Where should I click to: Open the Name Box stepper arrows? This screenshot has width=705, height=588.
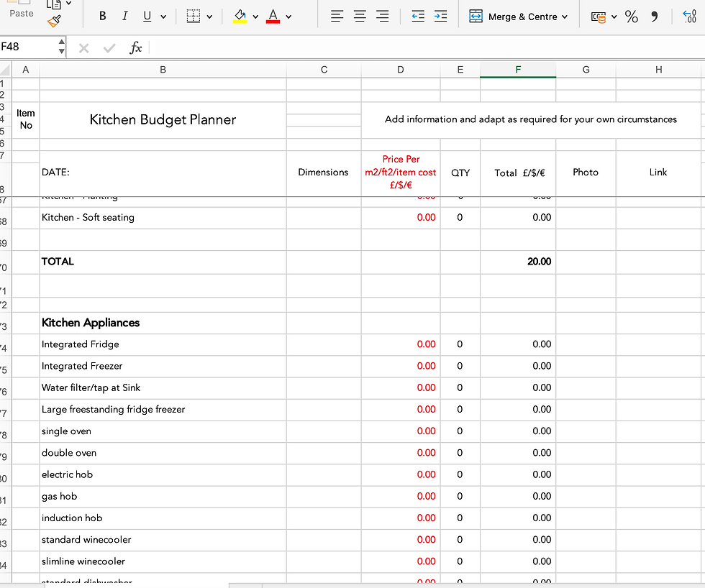tap(62, 47)
